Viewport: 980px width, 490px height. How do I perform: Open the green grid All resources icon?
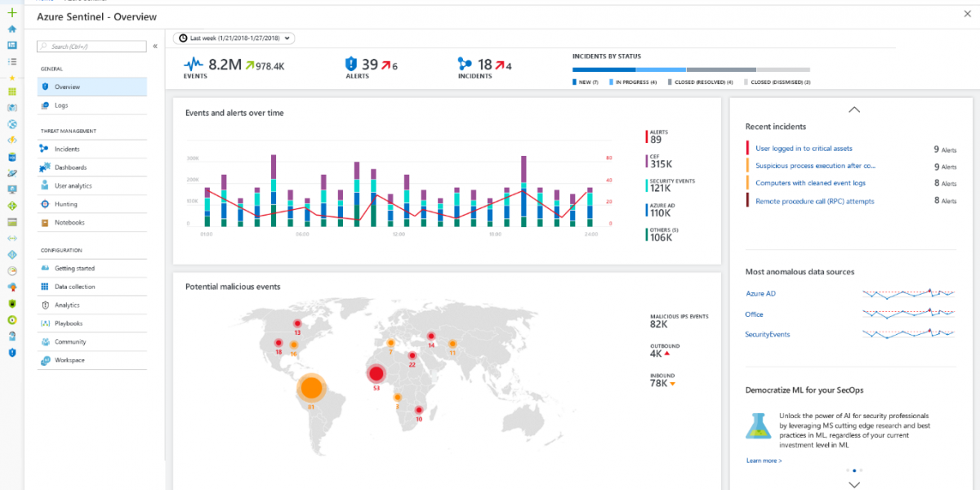[11, 91]
